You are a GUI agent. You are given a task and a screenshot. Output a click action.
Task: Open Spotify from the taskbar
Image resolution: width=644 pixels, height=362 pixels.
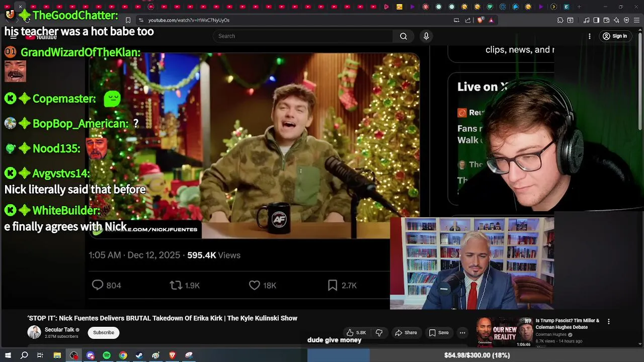click(x=107, y=355)
